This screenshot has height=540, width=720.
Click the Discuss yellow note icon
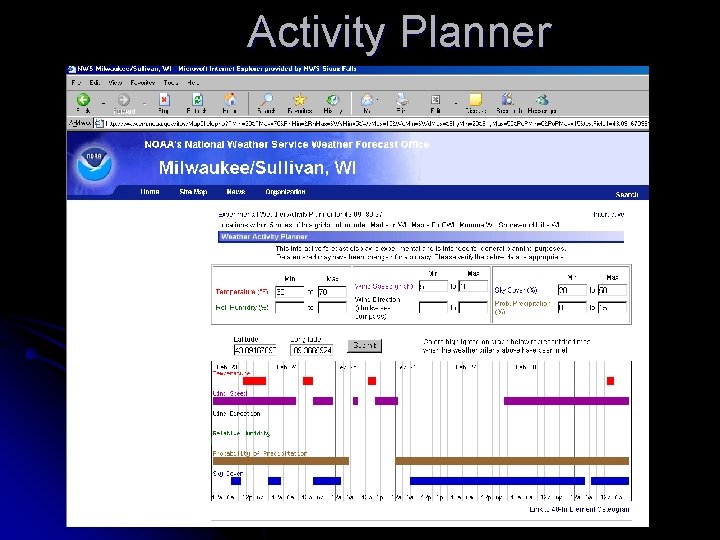(475, 100)
